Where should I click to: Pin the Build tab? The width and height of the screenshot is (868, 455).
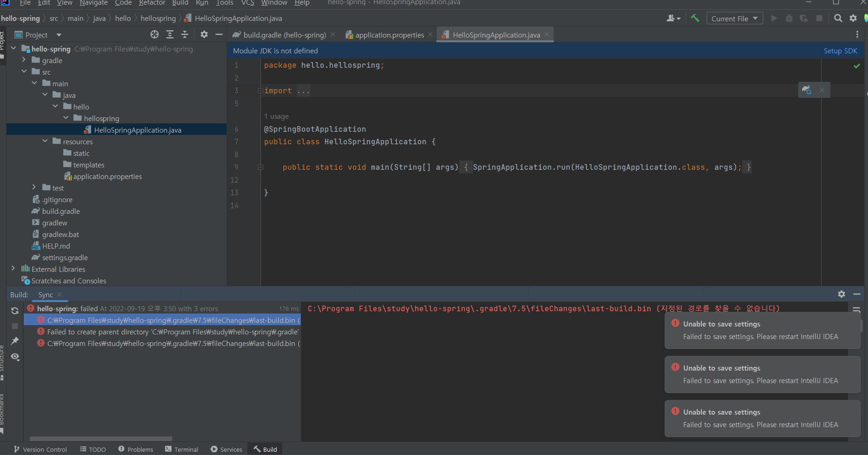(15, 341)
